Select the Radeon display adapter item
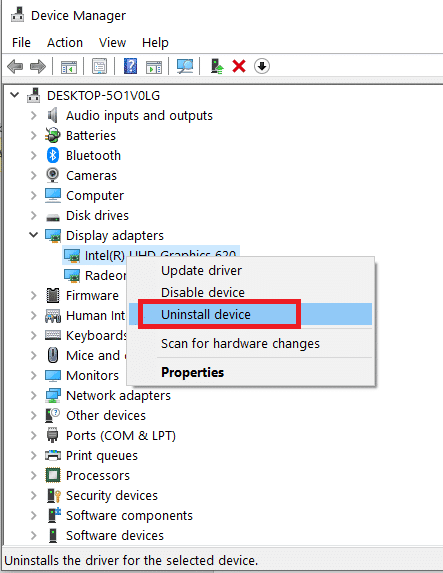 point(95,276)
